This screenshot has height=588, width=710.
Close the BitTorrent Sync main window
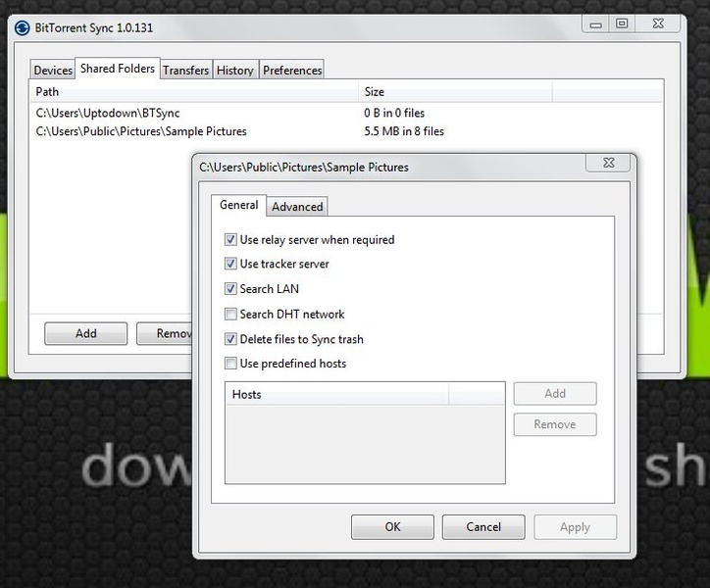[658, 24]
